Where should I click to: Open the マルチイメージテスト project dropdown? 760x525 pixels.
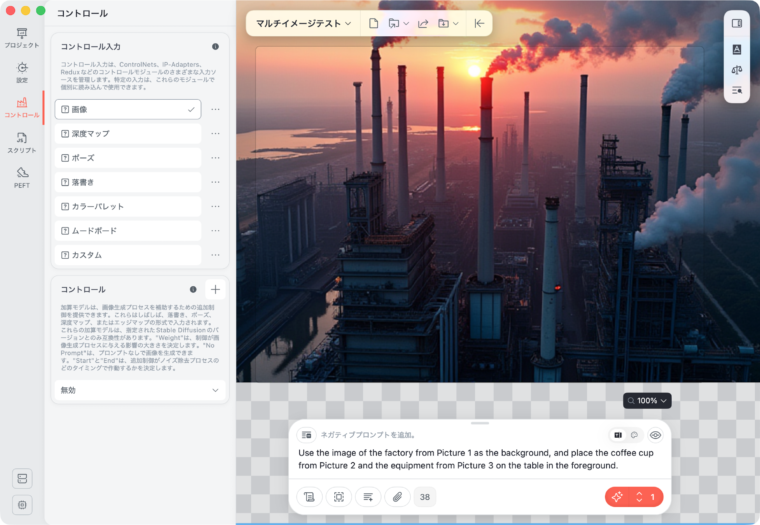click(303, 23)
